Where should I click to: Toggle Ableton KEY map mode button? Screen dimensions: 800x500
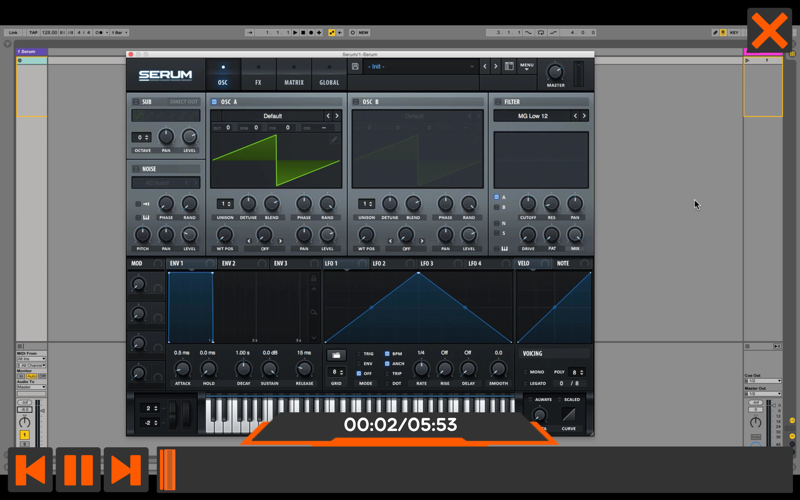coord(734,32)
